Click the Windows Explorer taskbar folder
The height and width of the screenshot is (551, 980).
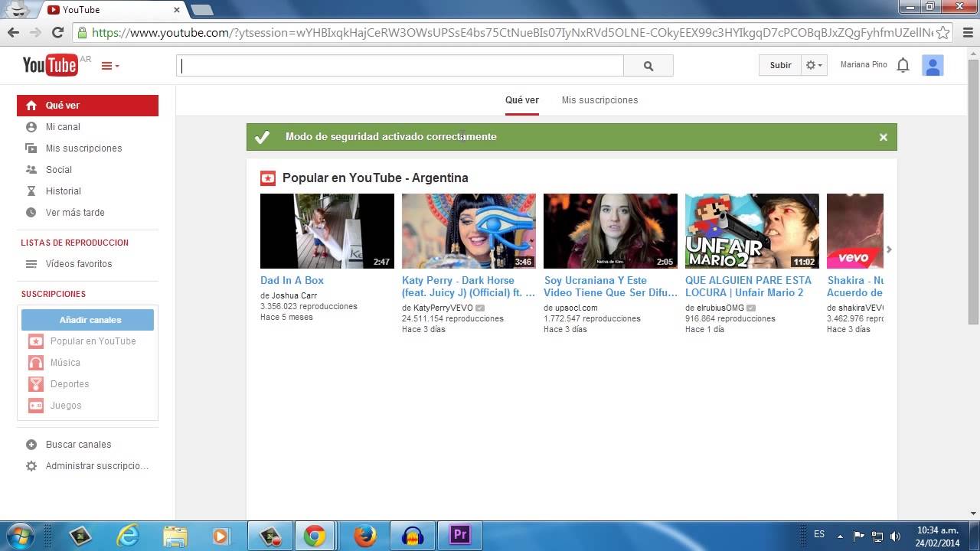point(175,535)
